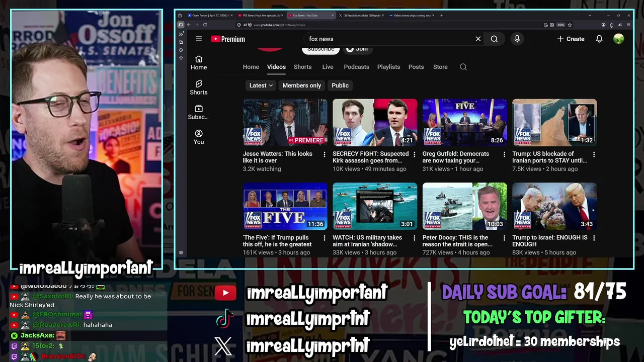Open browser history sidebar clock icon

click(x=181, y=50)
